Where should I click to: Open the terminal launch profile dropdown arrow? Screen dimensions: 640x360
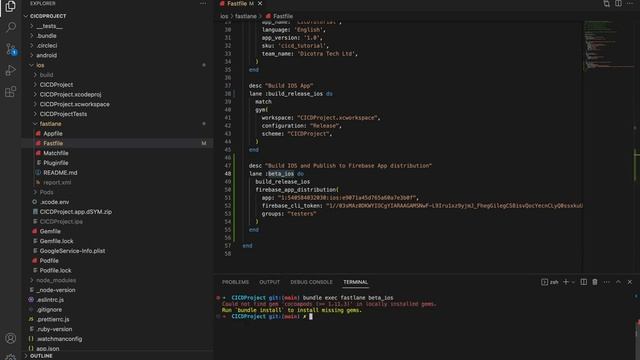pos(573,282)
